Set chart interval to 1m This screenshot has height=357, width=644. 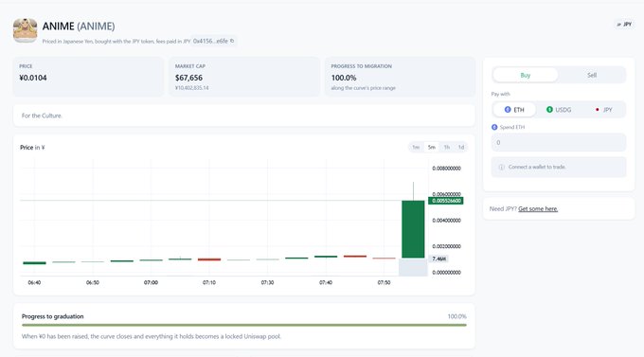pyautogui.click(x=416, y=147)
